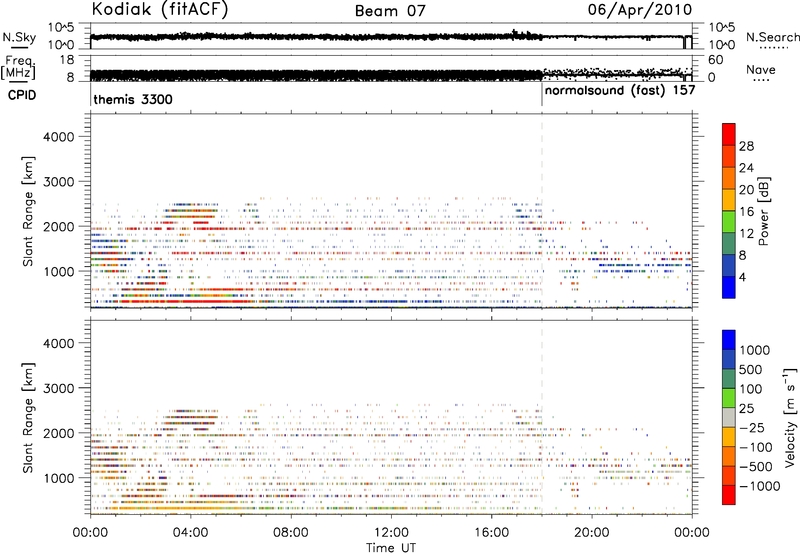
Task: Click the '08:00' time tick label
Action: coord(291,533)
